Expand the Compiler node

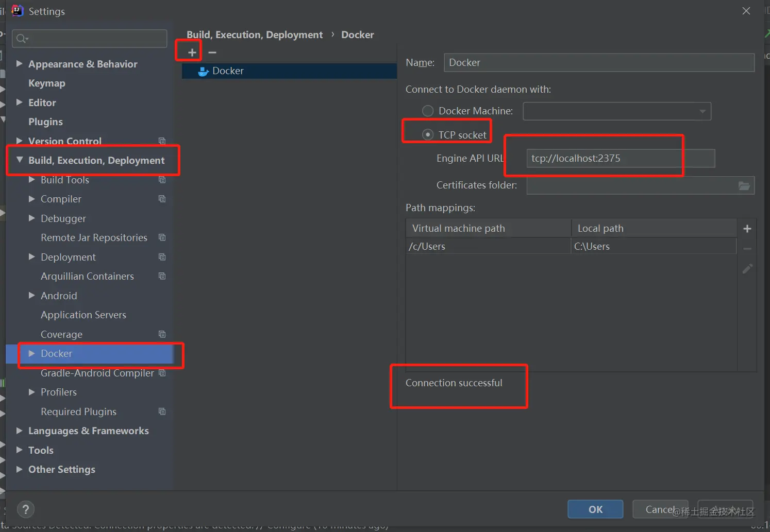pos(32,199)
